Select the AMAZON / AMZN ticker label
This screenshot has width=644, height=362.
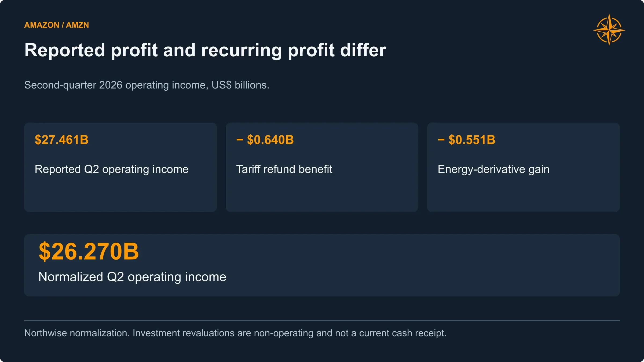57,25
